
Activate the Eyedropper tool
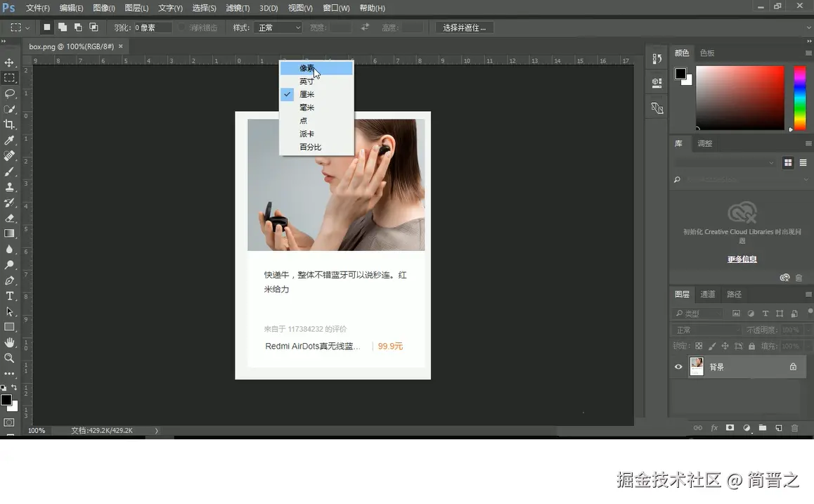point(9,141)
